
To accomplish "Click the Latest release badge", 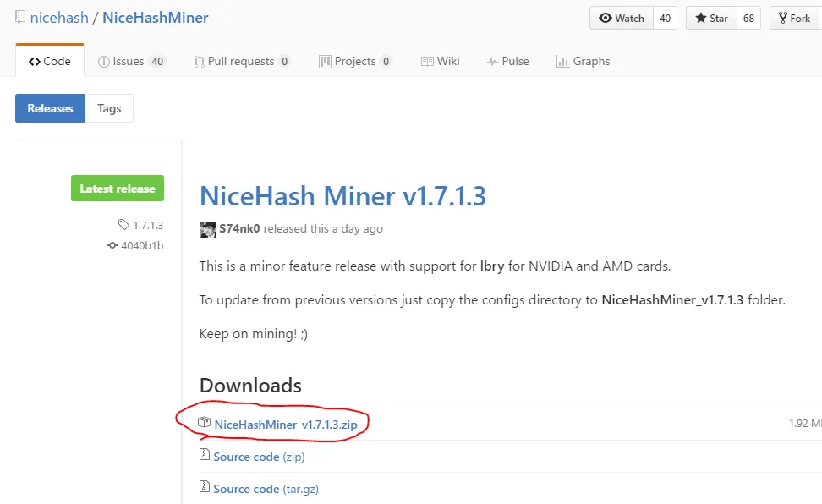I will pos(118,189).
